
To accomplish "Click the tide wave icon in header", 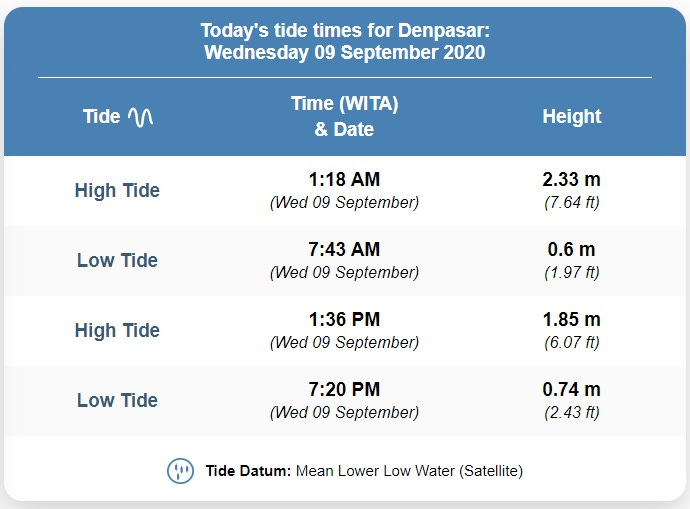I will [x=140, y=117].
